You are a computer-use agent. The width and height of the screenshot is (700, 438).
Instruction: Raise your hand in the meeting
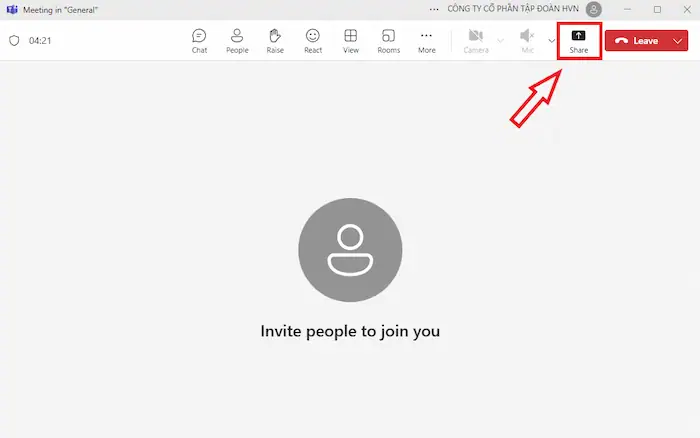(x=275, y=40)
